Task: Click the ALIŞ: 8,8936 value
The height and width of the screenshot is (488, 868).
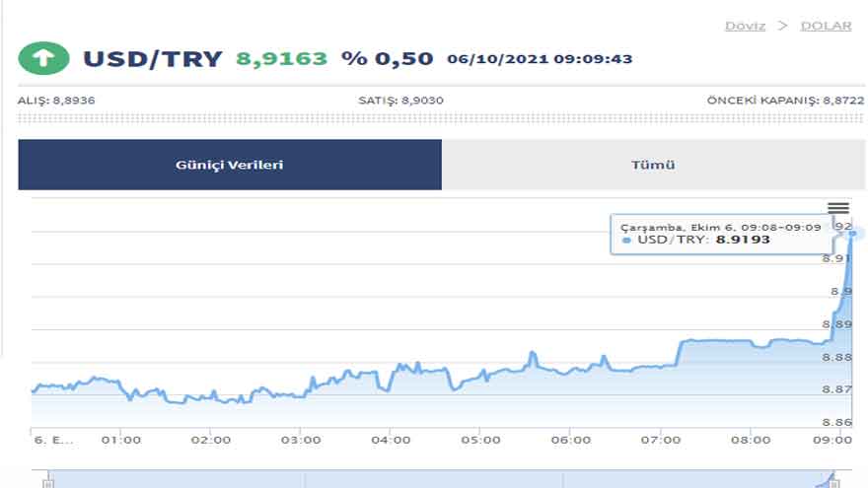Action: (x=56, y=101)
